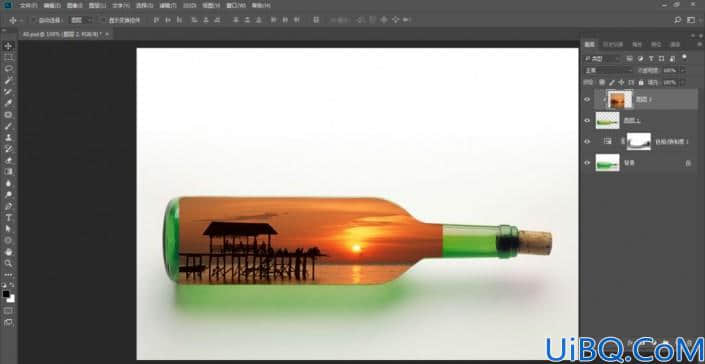
Task: Select the Eraser tool
Action: coord(8,160)
